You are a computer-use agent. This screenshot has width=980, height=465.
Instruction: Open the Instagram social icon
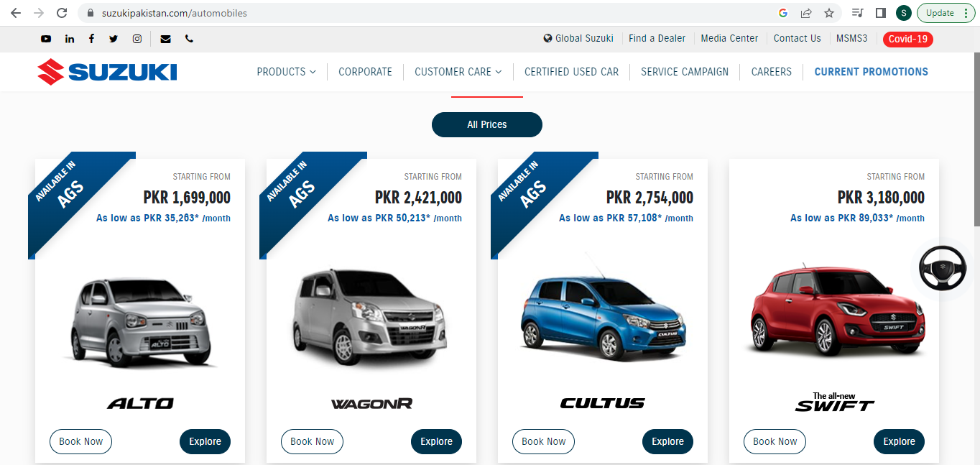tap(137, 39)
